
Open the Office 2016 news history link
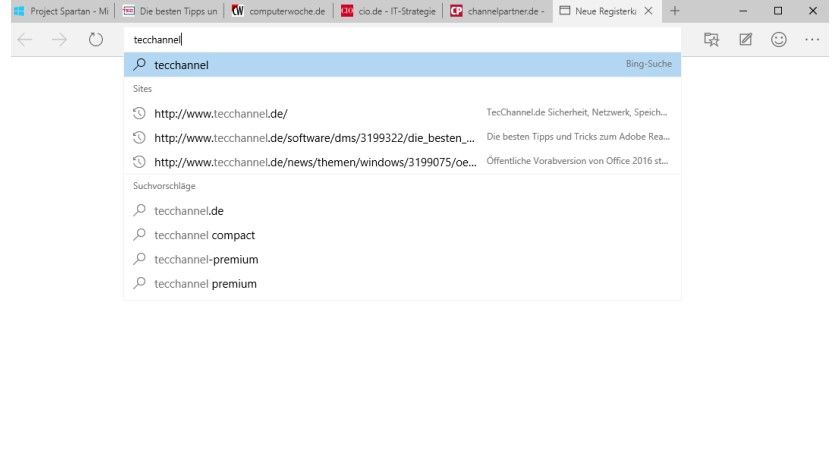[x=402, y=162]
